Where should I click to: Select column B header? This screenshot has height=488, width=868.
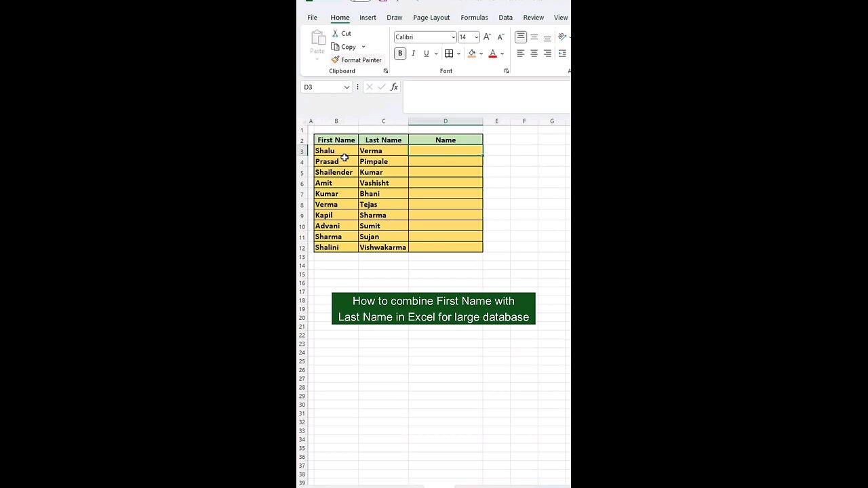click(x=336, y=121)
